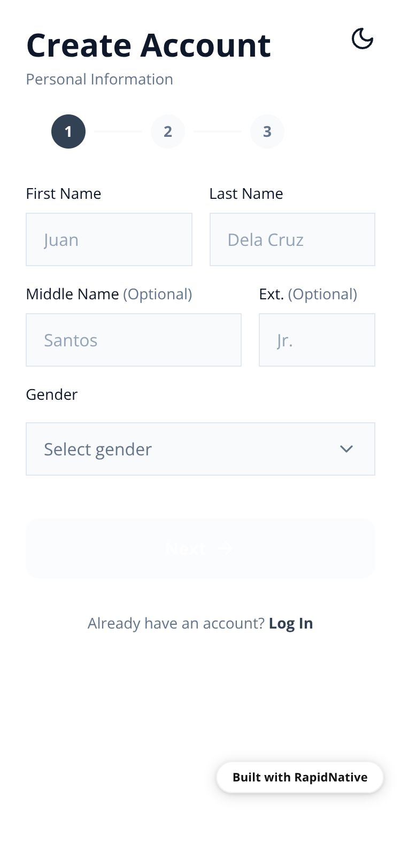Focus the Middle Name field showing Santos
401x868 pixels.
tap(134, 340)
